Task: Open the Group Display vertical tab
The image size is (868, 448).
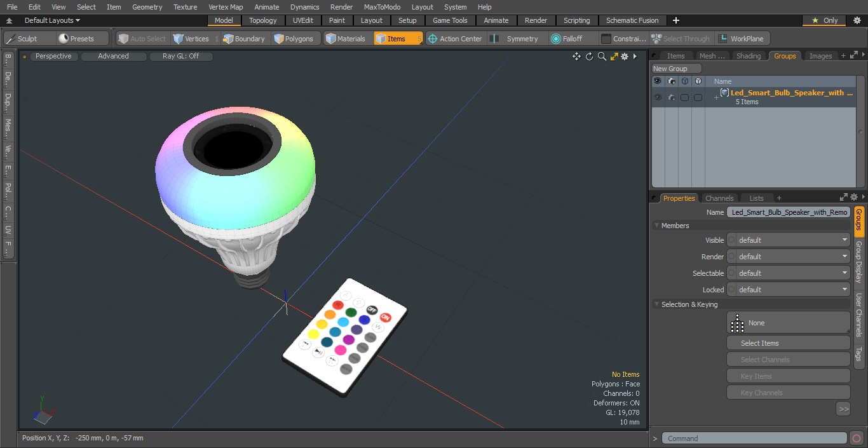Action: [x=858, y=262]
